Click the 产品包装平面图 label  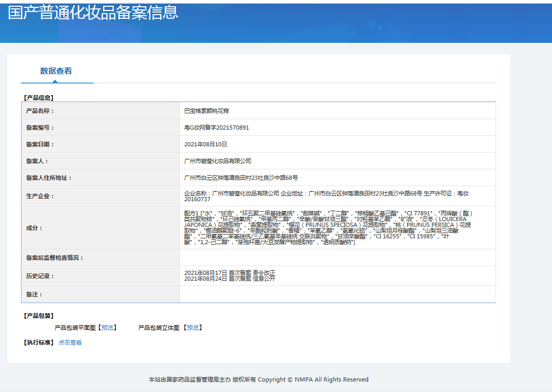click(x=75, y=328)
